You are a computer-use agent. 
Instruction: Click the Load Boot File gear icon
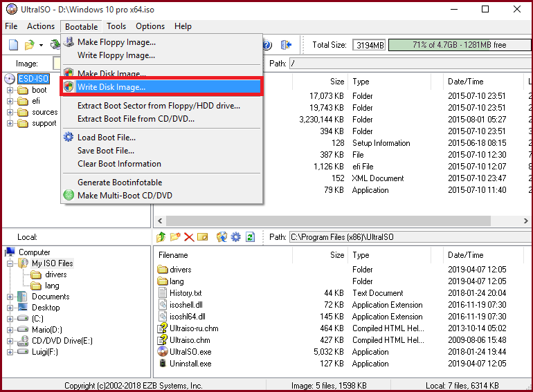click(x=69, y=137)
